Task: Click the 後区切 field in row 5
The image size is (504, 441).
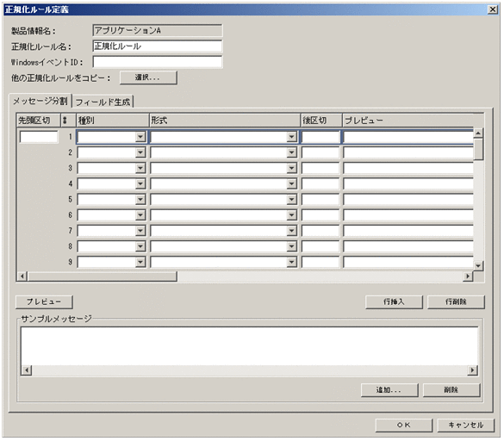Action: pos(320,200)
